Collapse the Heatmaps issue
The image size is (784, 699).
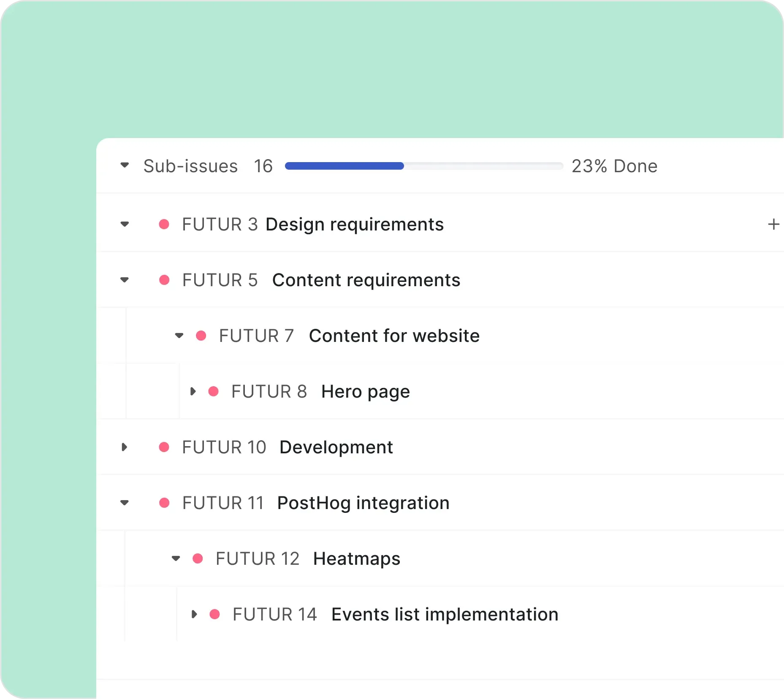pos(176,558)
